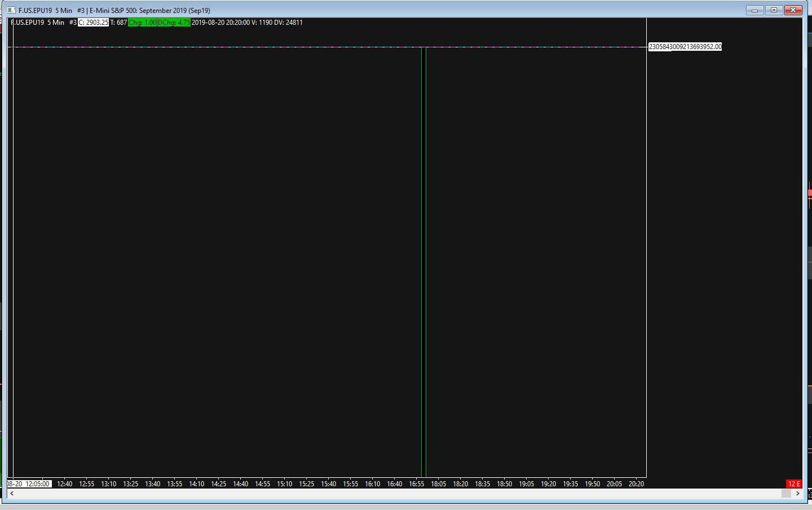The width and height of the screenshot is (812, 510).
Task: Click the 18:05 time axis label
Action: tap(439, 484)
